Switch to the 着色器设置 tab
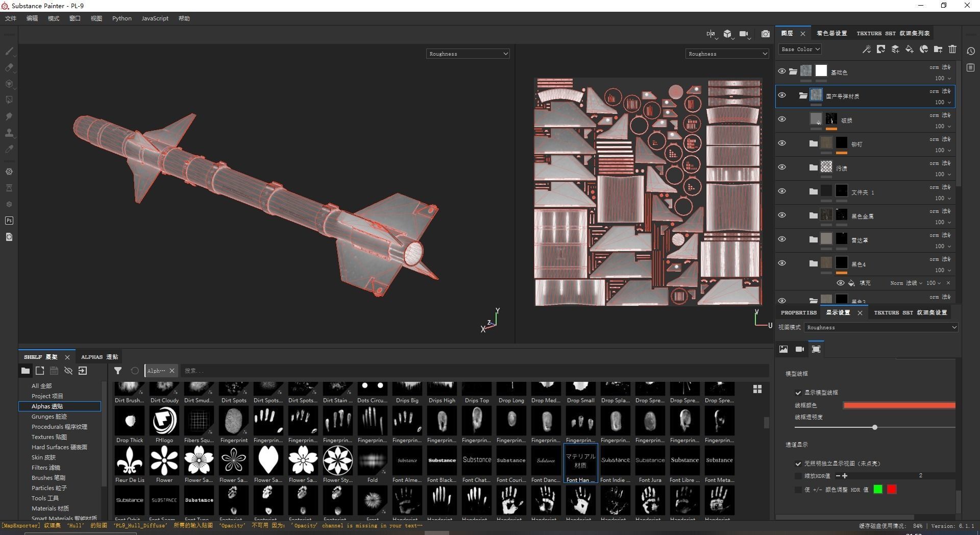The height and width of the screenshot is (535, 980). 831,33
